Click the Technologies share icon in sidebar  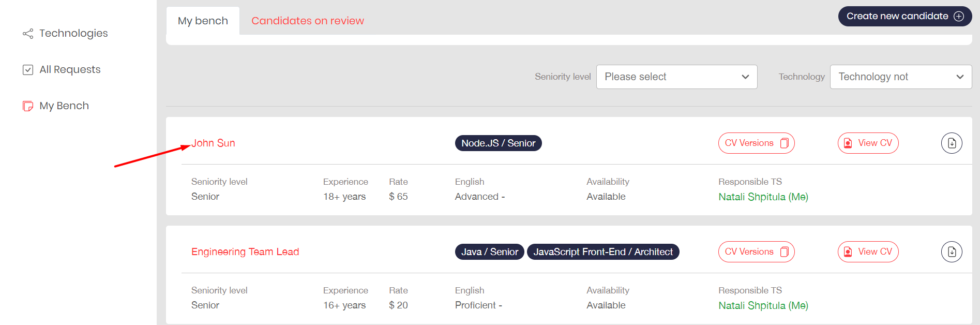(28, 34)
